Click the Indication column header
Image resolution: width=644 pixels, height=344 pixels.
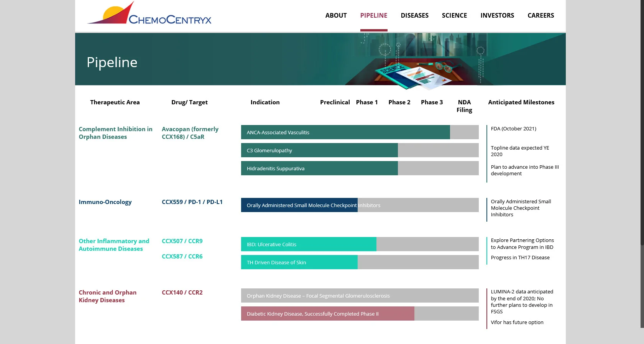(x=265, y=102)
